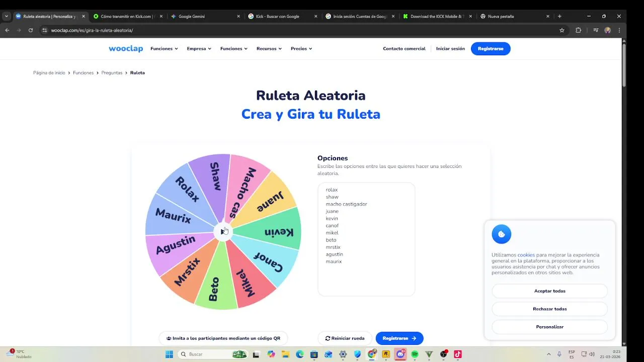Click Preguntas breadcrumb link
This screenshot has width=644, height=362.
(112, 73)
